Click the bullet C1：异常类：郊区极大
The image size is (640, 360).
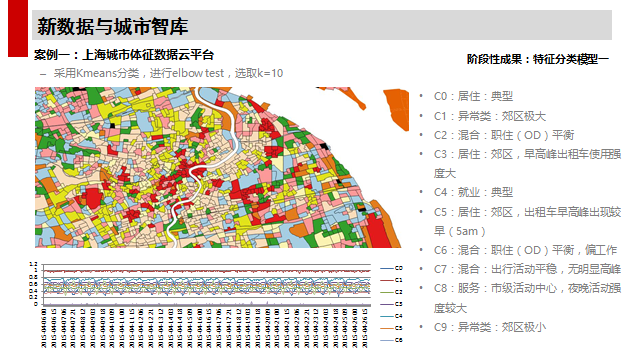(x=490, y=116)
